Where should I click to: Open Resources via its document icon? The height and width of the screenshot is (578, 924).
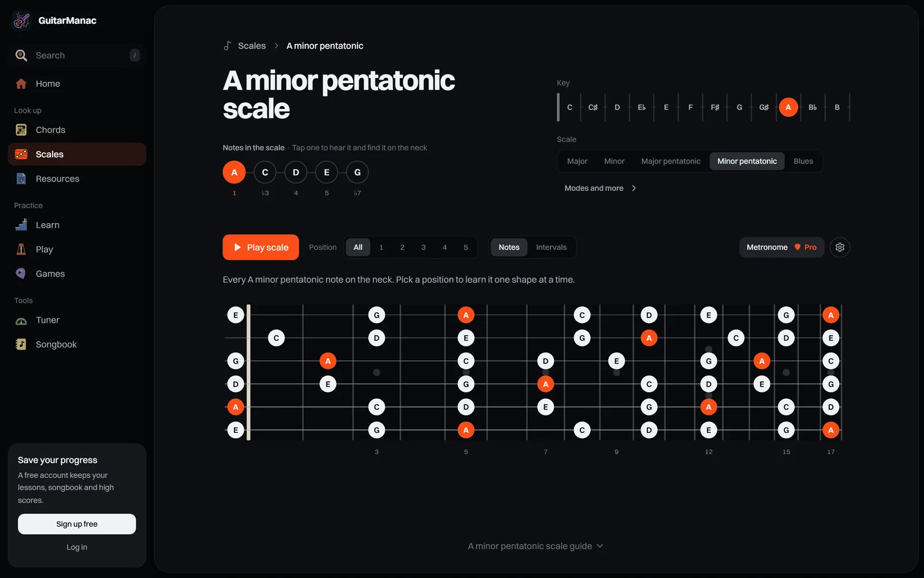tap(21, 179)
